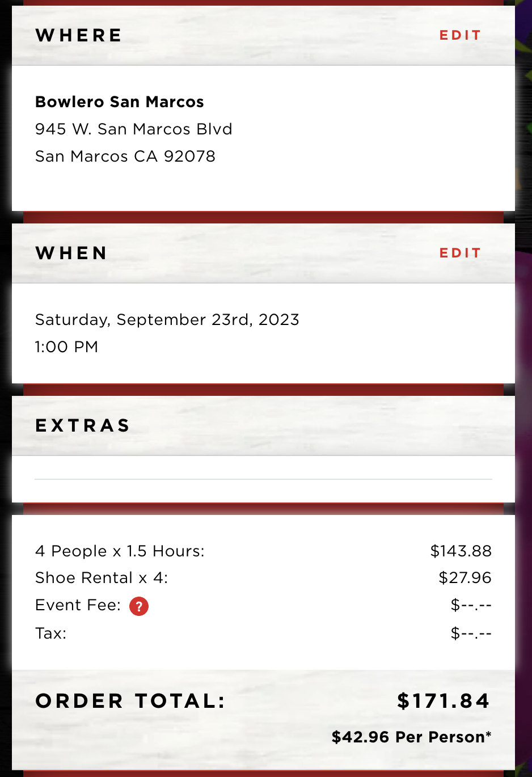Click the Tax label
Viewport: 532px width, 777px height.
51,634
